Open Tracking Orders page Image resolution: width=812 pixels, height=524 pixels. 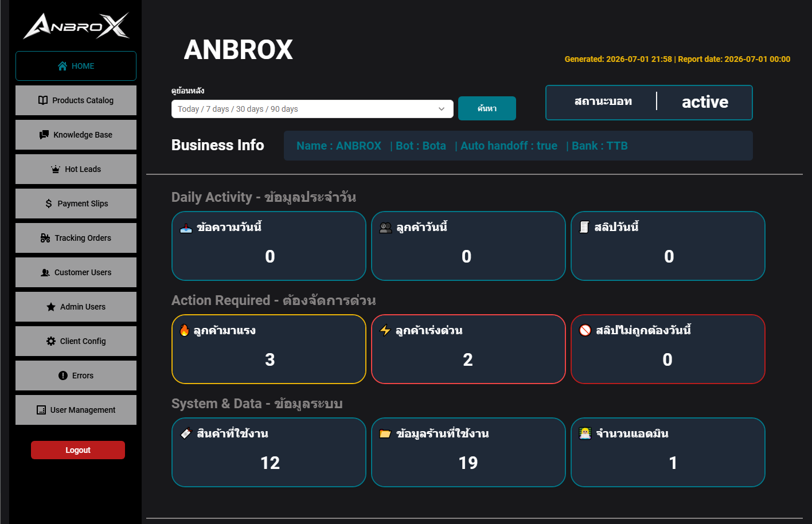[x=76, y=238]
